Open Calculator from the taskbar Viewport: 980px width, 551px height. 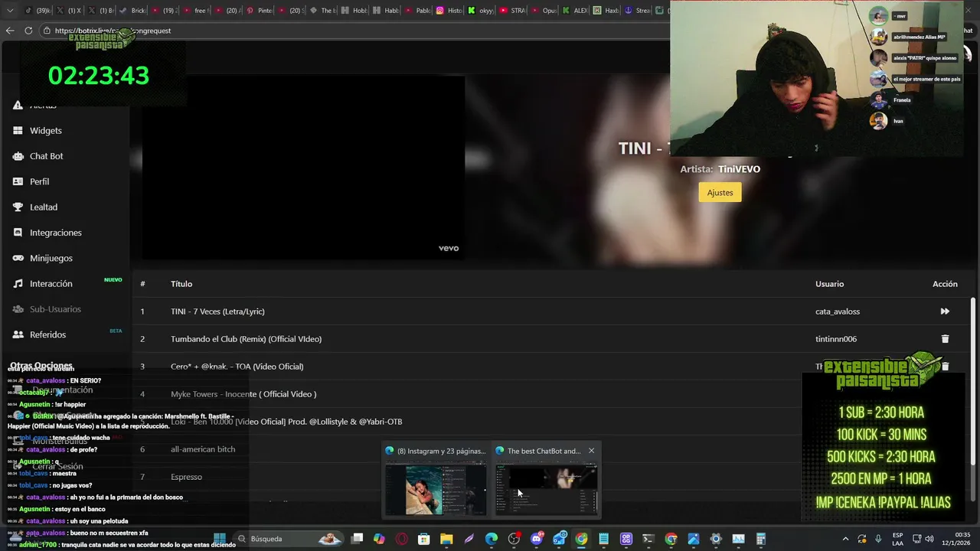(760, 539)
